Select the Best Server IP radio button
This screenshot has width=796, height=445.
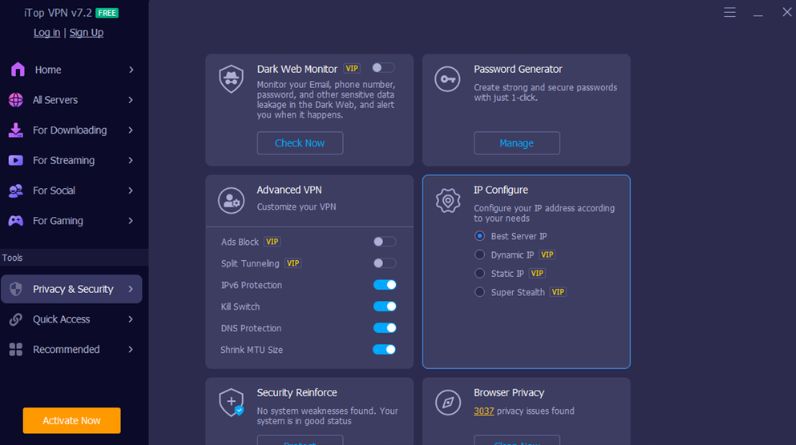(x=479, y=236)
